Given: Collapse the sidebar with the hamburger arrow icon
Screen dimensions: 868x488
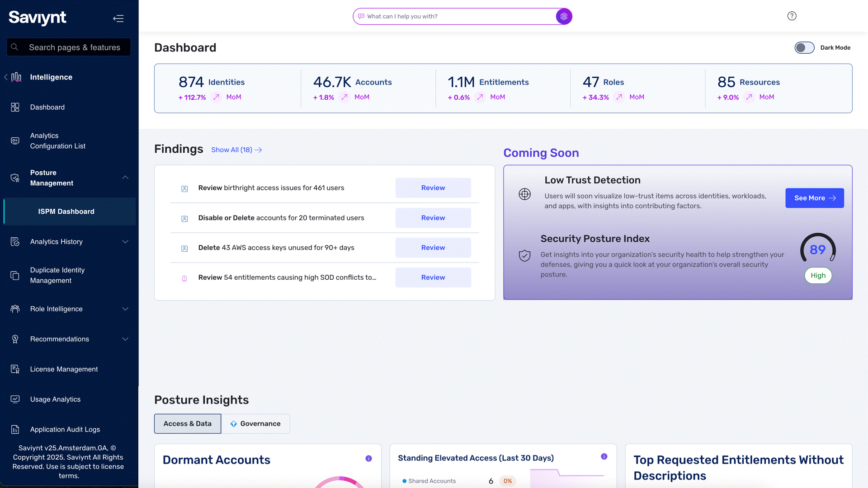Looking at the screenshot, I should tap(118, 19).
